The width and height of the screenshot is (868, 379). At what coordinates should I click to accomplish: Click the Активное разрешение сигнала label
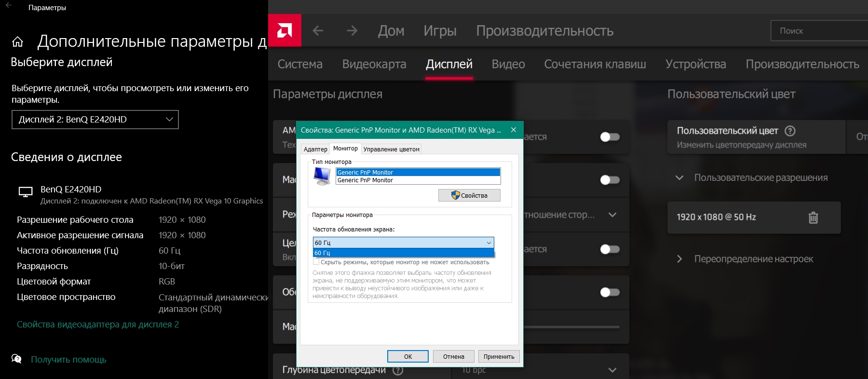[80, 235]
